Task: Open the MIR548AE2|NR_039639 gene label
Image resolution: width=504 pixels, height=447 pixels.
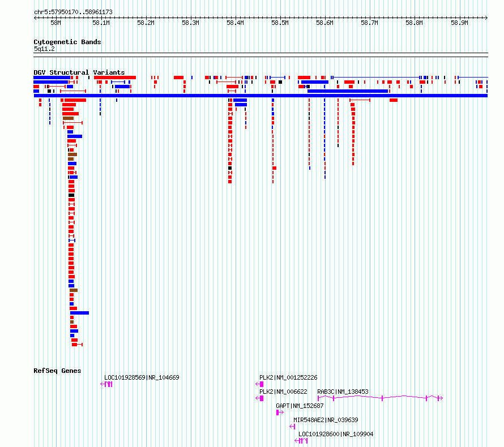Action: coord(326,420)
